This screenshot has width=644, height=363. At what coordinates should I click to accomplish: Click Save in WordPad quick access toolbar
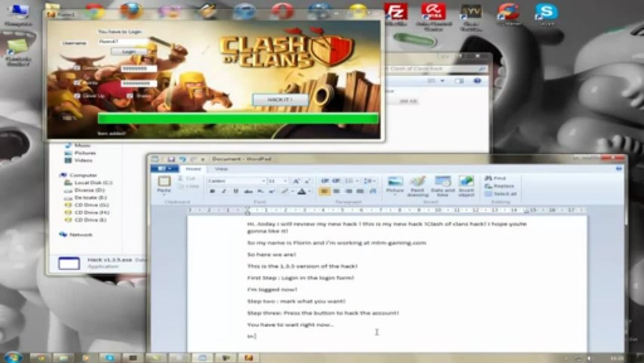171,159
